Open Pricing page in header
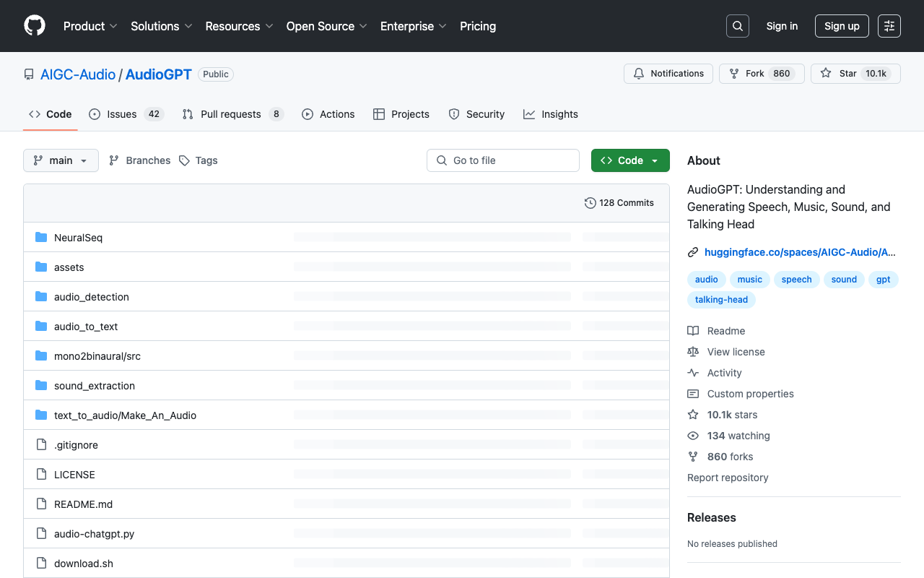The image size is (924, 578). click(x=478, y=26)
